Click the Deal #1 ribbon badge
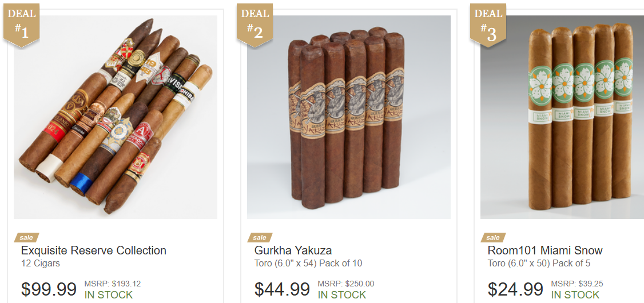This screenshot has width=644, height=303. [21, 25]
